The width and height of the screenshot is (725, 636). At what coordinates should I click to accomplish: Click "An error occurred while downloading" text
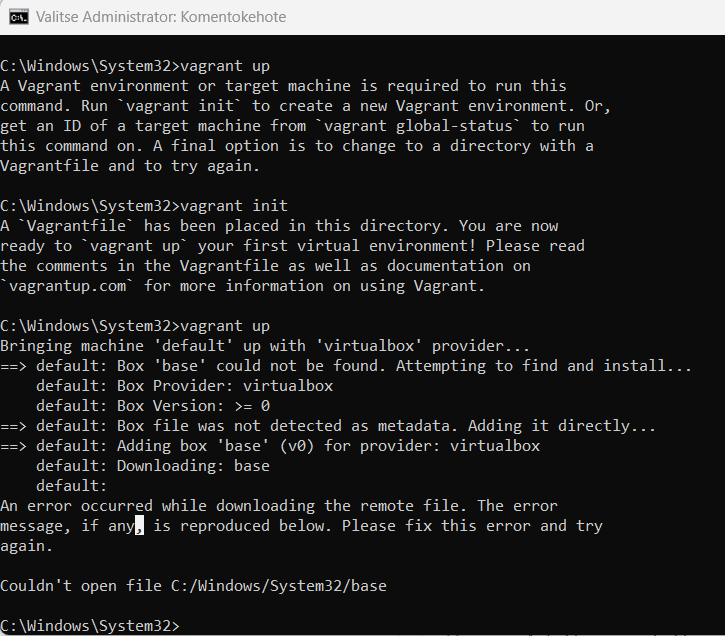click(278, 506)
